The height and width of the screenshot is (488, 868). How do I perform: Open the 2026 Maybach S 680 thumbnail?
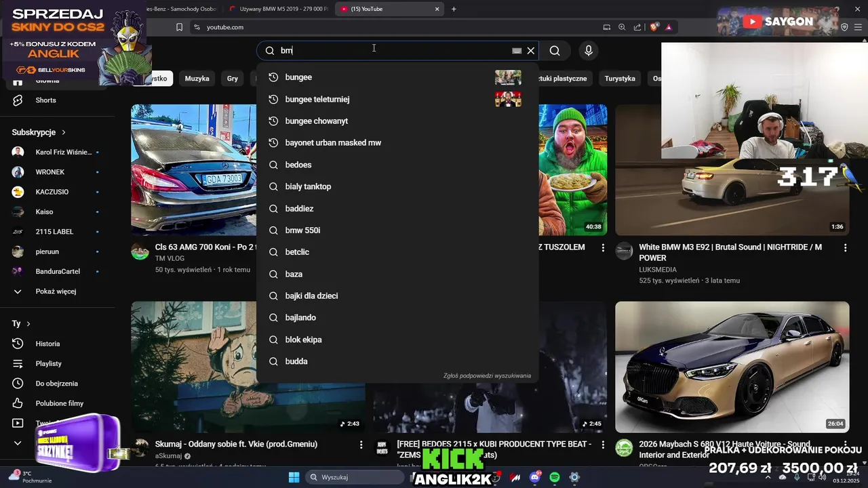tap(732, 367)
